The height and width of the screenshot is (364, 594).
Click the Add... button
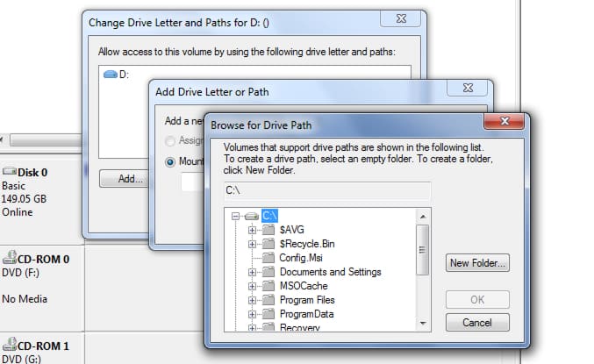(132, 179)
